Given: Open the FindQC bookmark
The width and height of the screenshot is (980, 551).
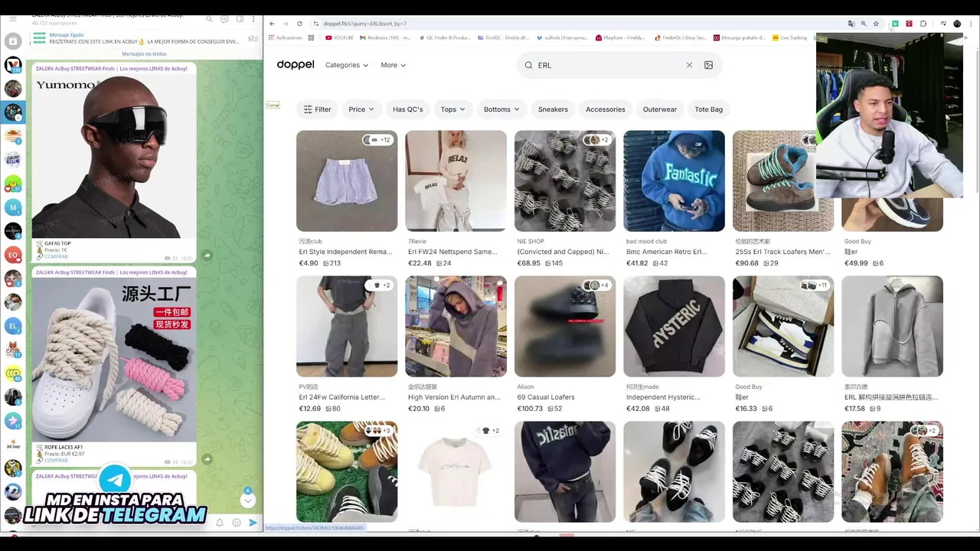Looking at the screenshot, I should 503,37.
